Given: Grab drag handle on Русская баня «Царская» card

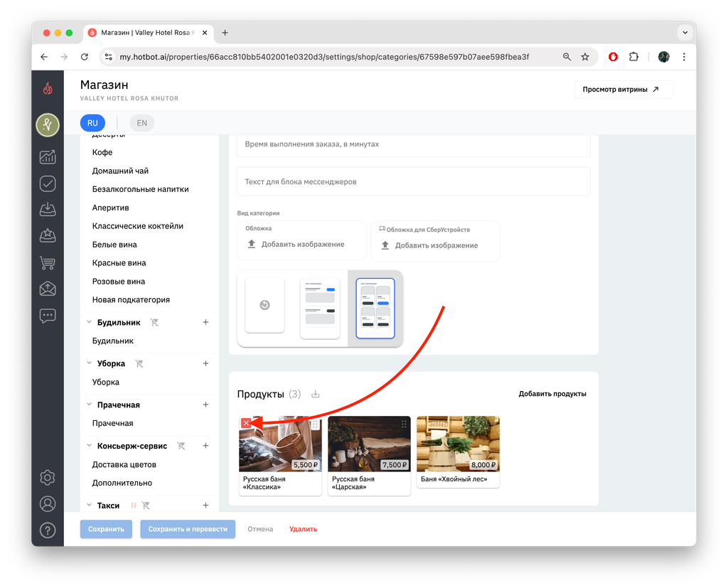Looking at the screenshot, I should (x=404, y=424).
